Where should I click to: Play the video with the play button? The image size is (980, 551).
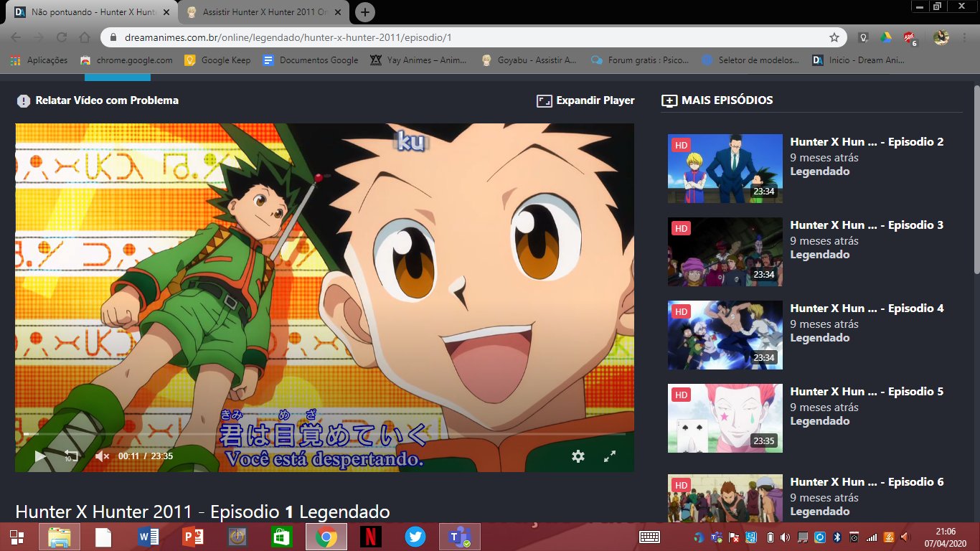tap(40, 456)
